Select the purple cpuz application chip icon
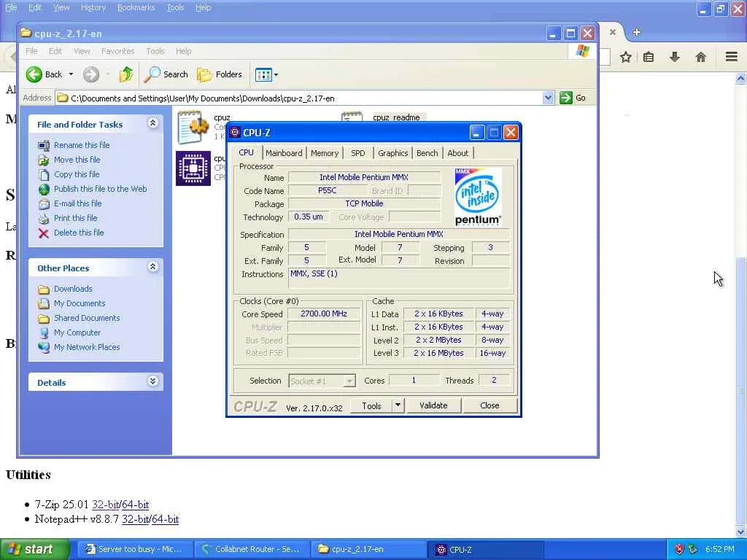Viewport: 747px width, 560px height. (x=193, y=168)
